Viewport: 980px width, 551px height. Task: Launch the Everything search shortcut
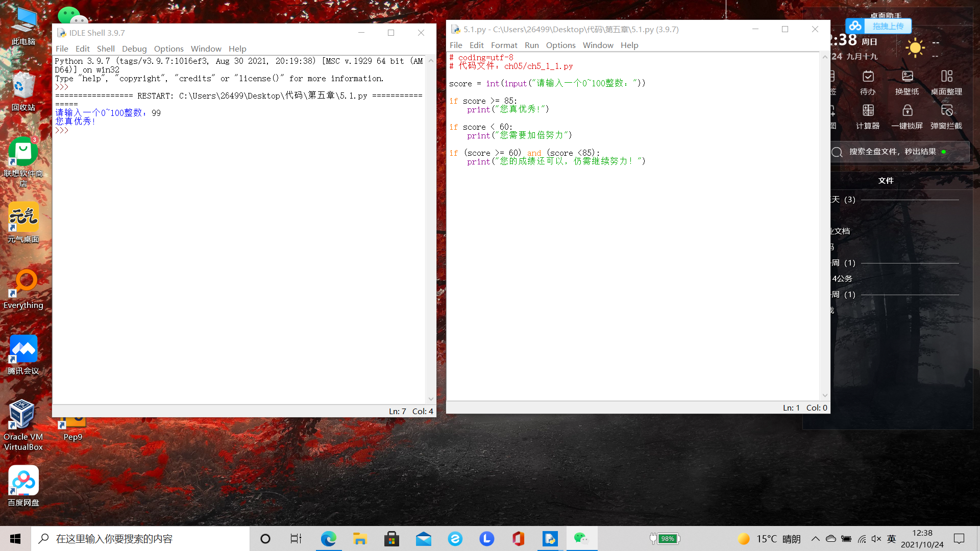(23, 289)
